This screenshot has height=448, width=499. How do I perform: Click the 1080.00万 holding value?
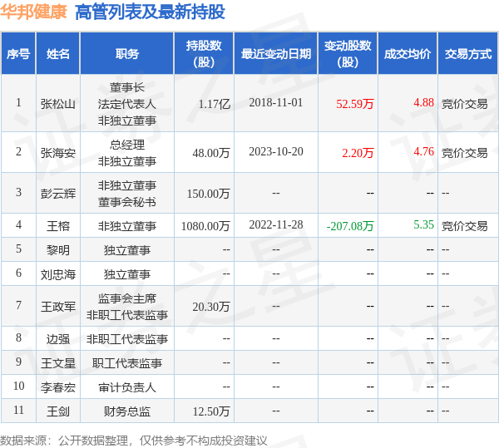[x=205, y=226]
